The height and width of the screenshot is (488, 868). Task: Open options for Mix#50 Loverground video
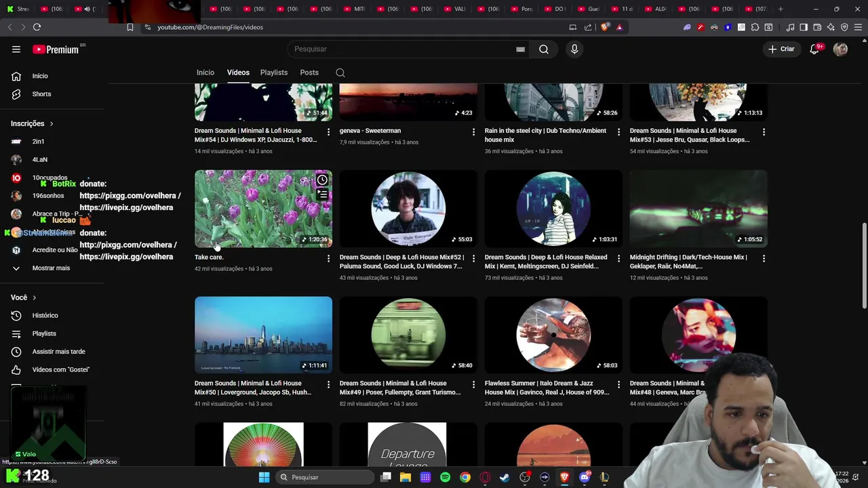(328, 384)
